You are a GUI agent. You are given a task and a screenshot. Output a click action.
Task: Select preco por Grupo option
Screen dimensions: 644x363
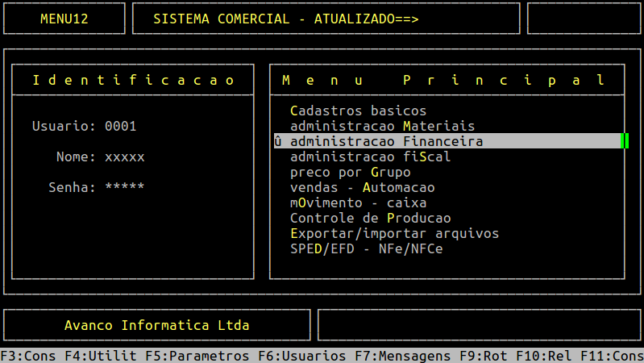(x=350, y=172)
